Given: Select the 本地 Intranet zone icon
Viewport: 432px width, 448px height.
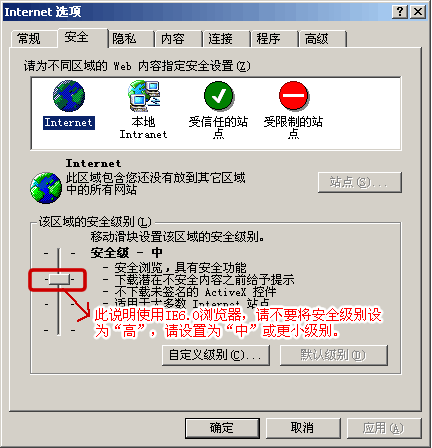Looking at the screenshot, I should tap(144, 96).
